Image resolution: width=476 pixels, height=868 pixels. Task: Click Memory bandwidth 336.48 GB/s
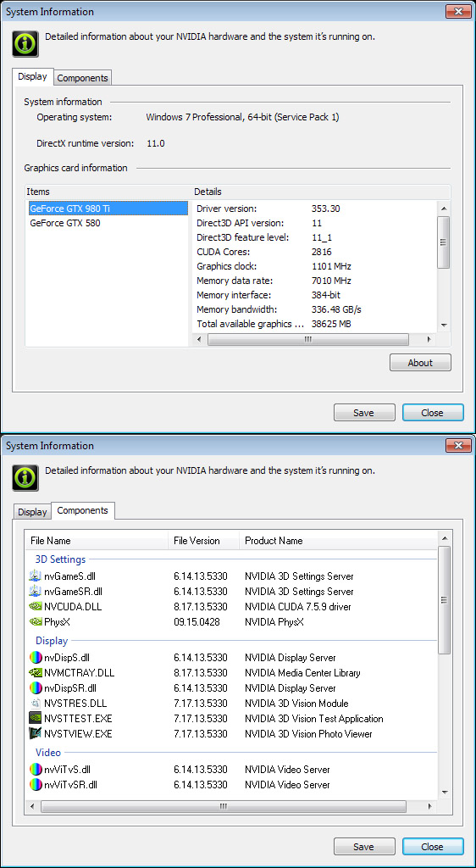tap(336, 309)
